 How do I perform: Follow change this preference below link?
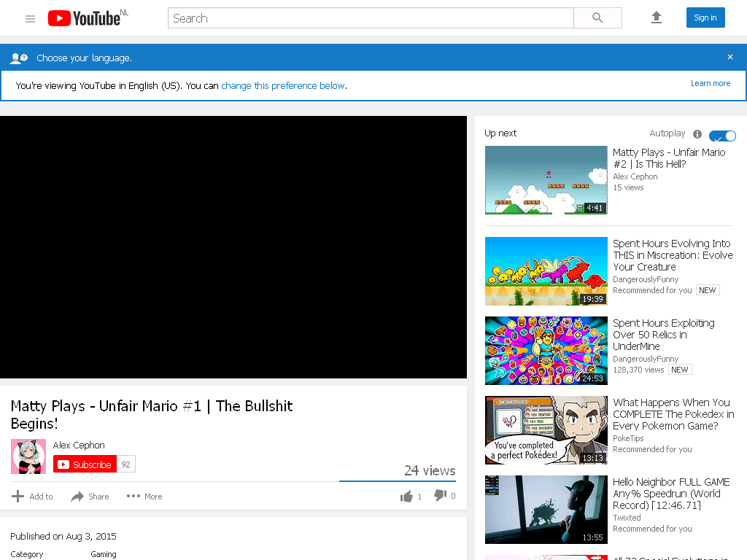283,86
